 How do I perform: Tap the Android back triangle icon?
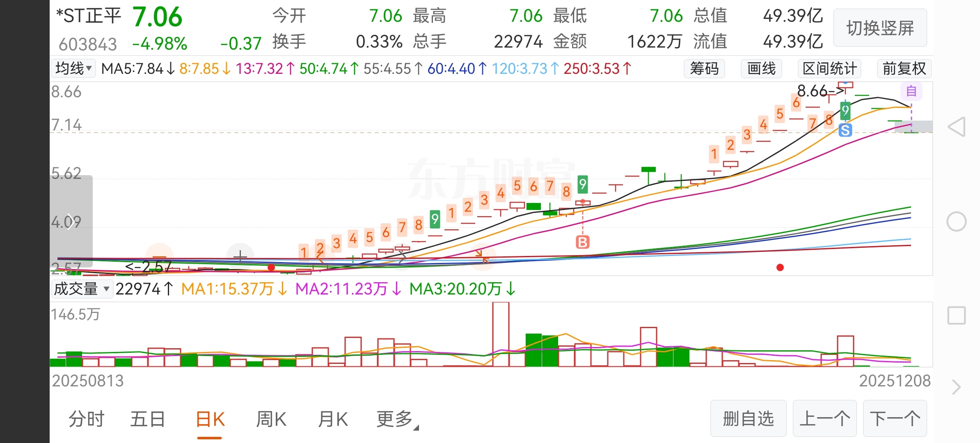pos(957,127)
